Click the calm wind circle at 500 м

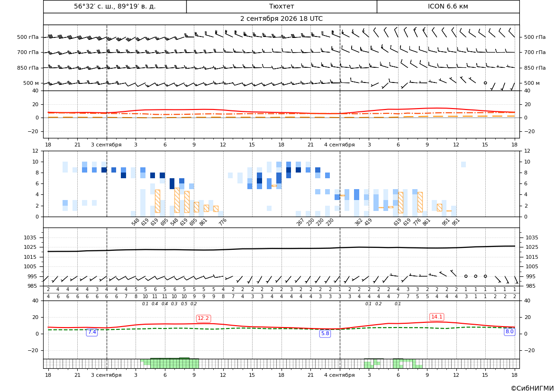coord(485,82)
